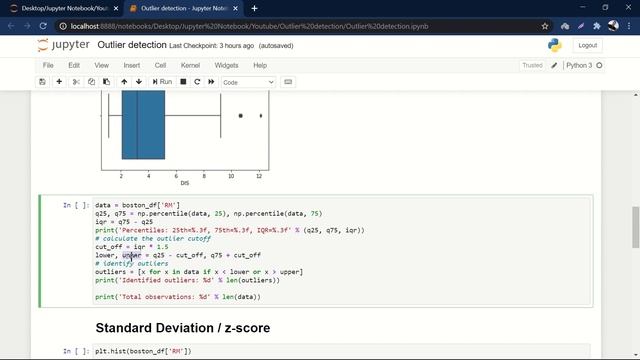640x360 pixels.
Task: Reload the page
Action: tap(43, 26)
